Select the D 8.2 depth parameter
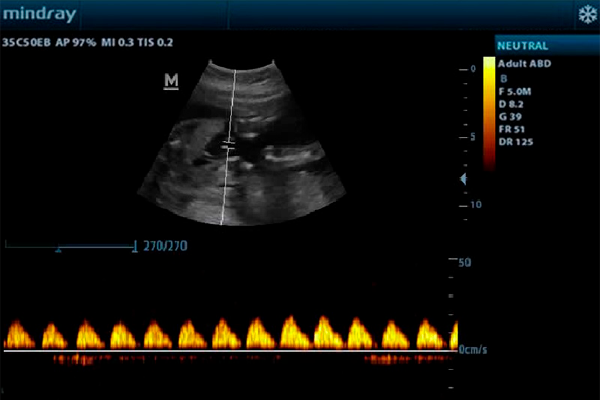The image size is (600, 400). [513, 102]
